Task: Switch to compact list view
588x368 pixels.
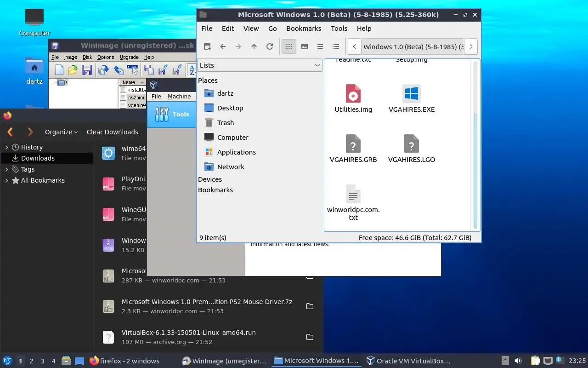Action: pyautogui.click(x=320, y=46)
